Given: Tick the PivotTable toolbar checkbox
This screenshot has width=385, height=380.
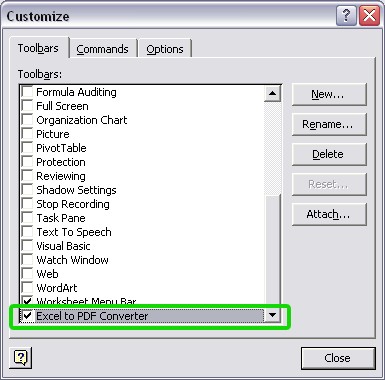Looking at the screenshot, I should [x=27, y=147].
